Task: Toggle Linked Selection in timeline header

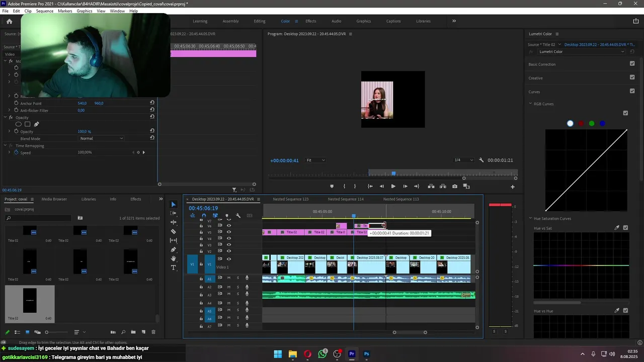Action: click(x=215, y=216)
